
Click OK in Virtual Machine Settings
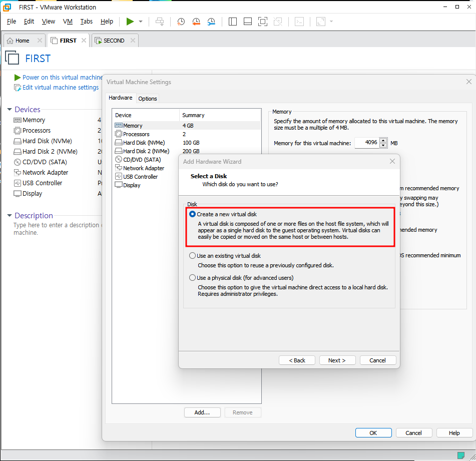pos(373,433)
